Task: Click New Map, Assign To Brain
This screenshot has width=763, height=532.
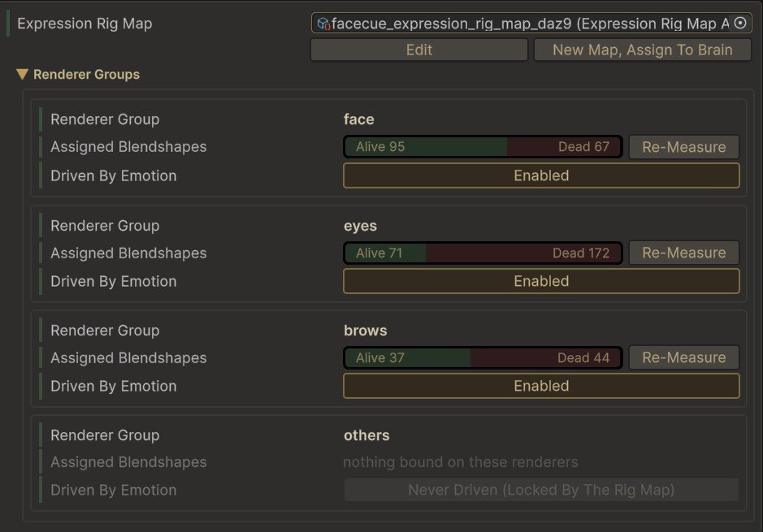Action: [642, 50]
